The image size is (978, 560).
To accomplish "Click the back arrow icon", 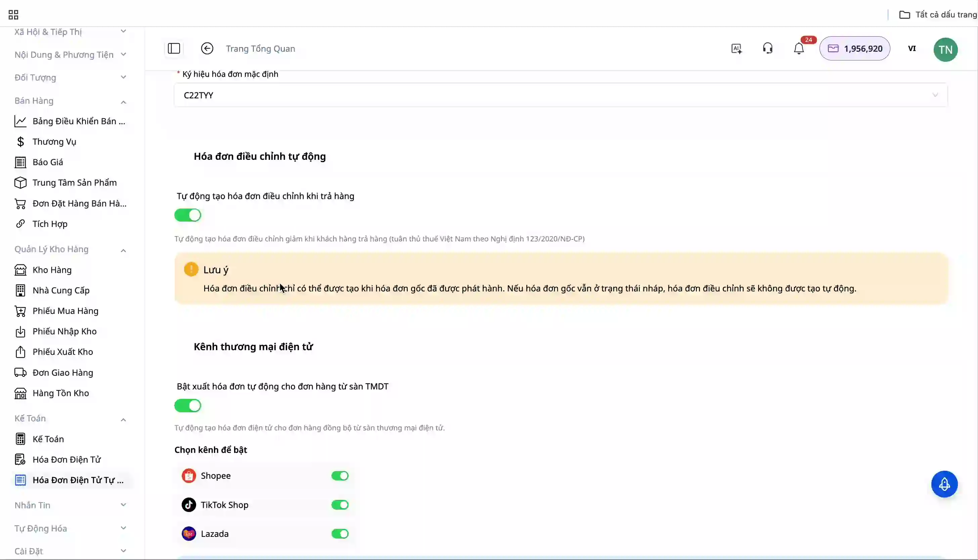I will point(207,48).
